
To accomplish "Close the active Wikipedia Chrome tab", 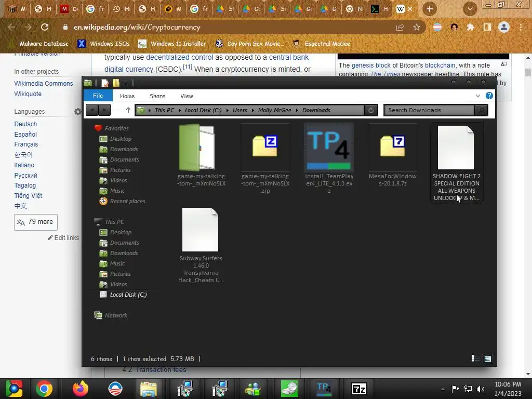I will [410, 9].
